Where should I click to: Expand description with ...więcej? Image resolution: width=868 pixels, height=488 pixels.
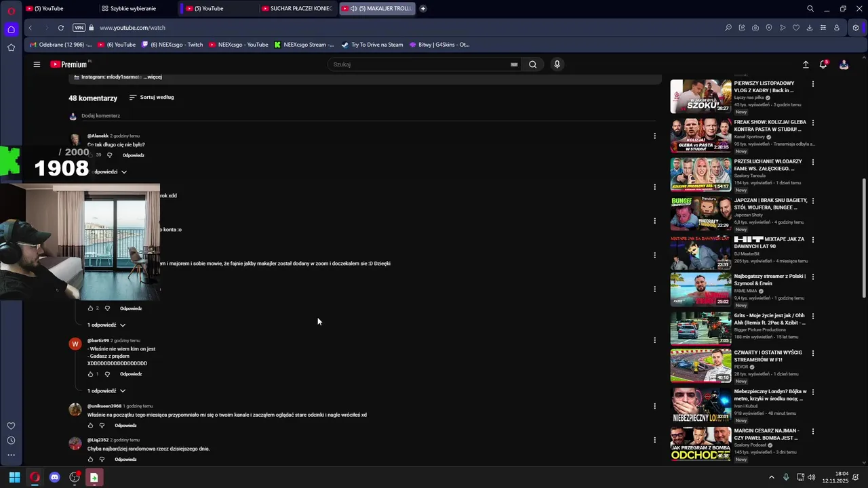pyautogui.click(x=153, y=77)
